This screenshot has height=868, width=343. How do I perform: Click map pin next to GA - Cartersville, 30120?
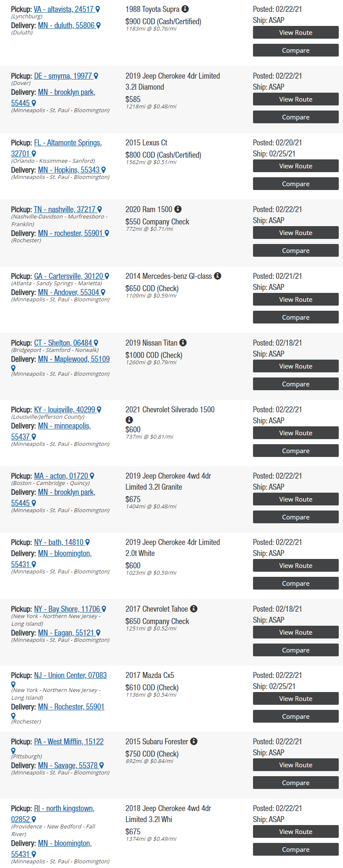(107, 276)
